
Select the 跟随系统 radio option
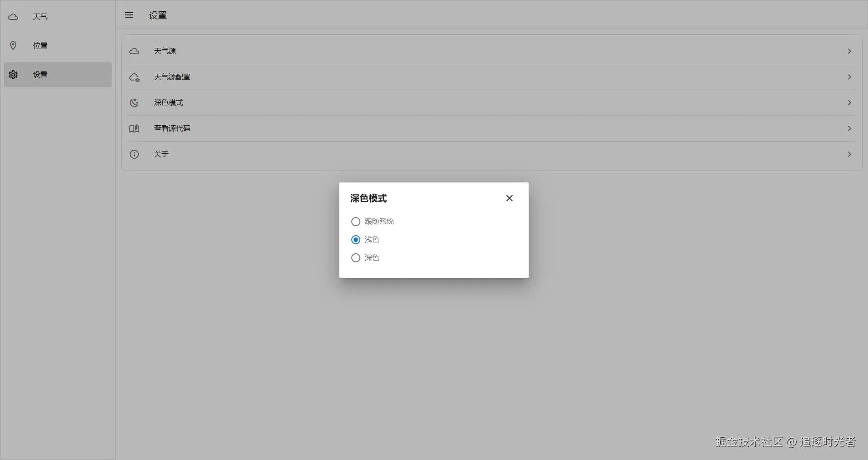point(356,222)
